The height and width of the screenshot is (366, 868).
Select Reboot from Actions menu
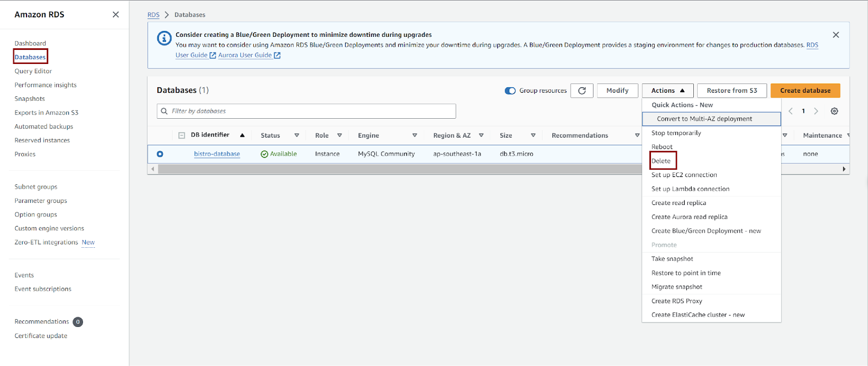click(662, 147)
